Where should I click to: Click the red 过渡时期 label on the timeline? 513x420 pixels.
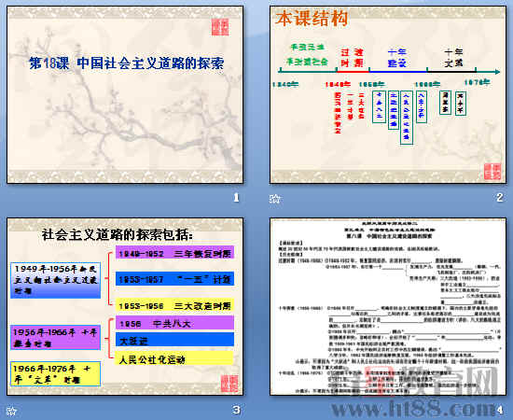(352, 57)
